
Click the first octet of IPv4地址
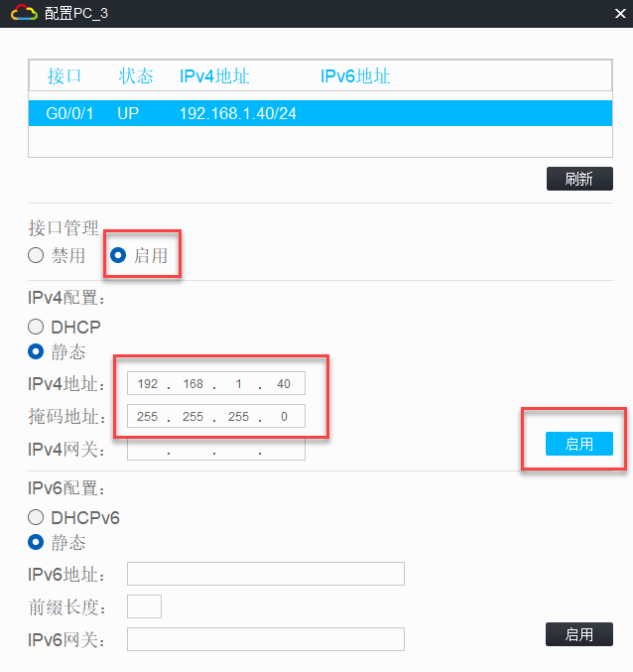tap(148, 384)
